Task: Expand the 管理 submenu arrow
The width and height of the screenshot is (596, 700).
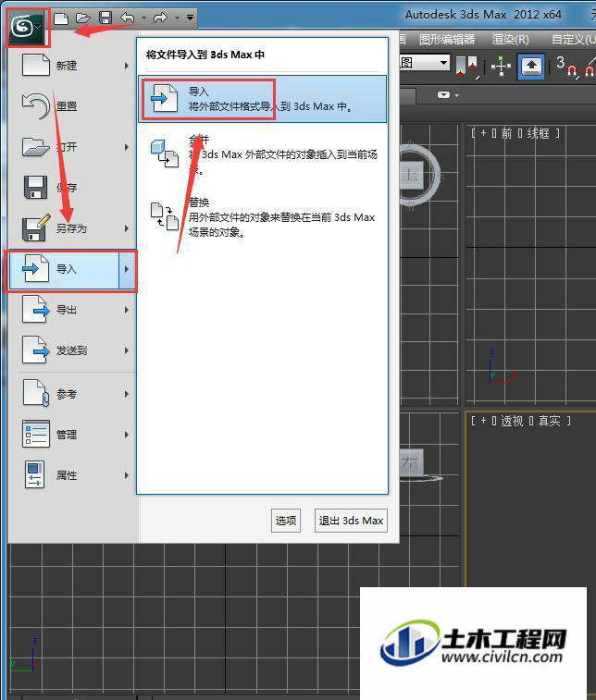Action: coord(127,435)
